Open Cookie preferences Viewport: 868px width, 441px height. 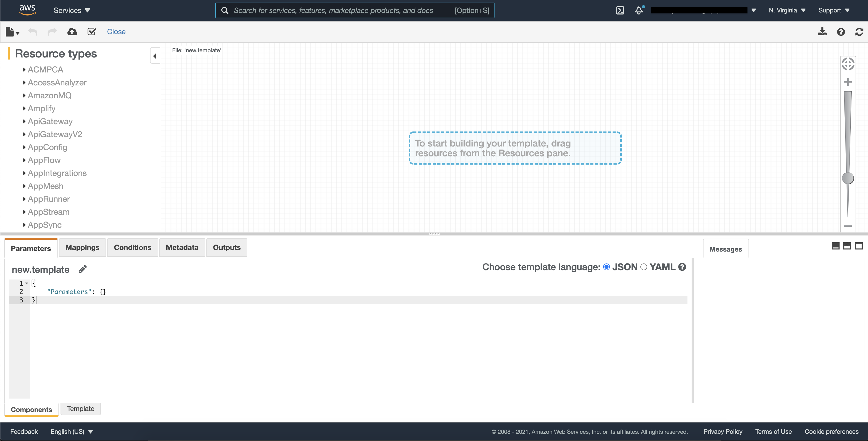pyautogui.click(x=831, y=432)
